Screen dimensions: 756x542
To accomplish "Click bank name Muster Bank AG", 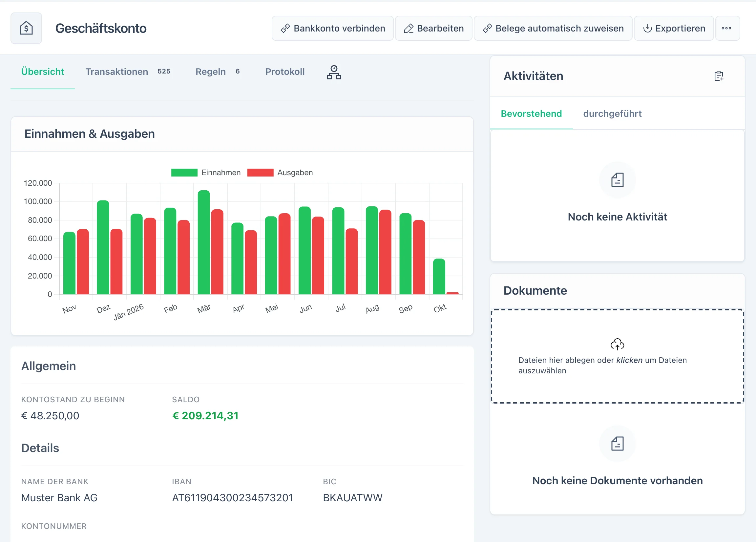I will coord(59,498).
